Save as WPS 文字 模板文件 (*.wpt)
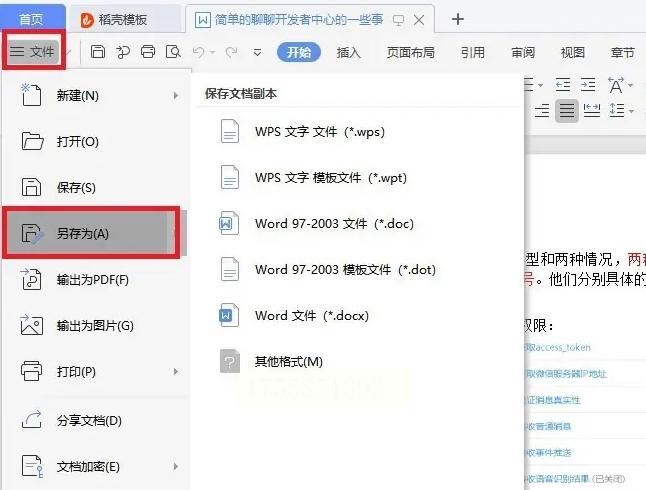 (358, 178)
